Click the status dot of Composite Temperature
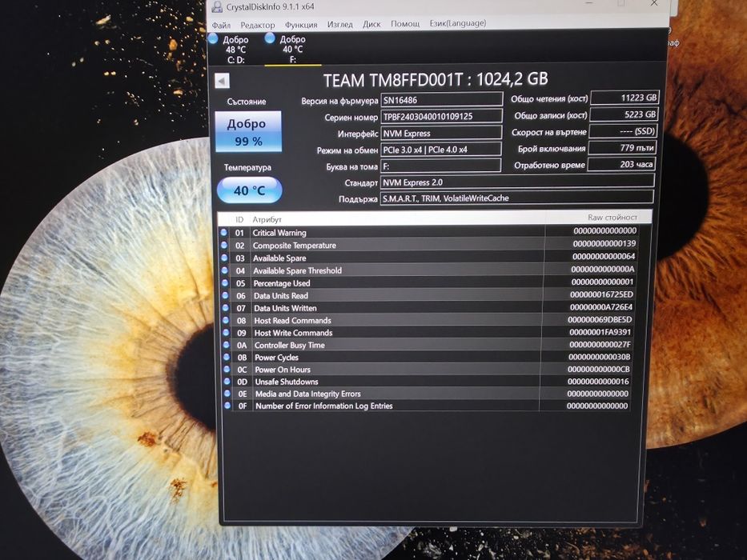The height and width of the screenshot is (560, 747). pyautogui.click(x=224, y=245)
